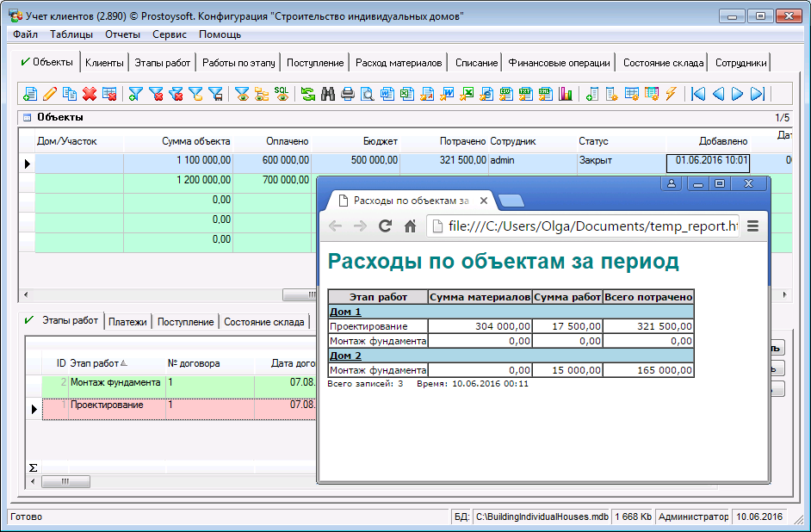
Task: Click the green refresh arrows icon
Action: (307, 94)
